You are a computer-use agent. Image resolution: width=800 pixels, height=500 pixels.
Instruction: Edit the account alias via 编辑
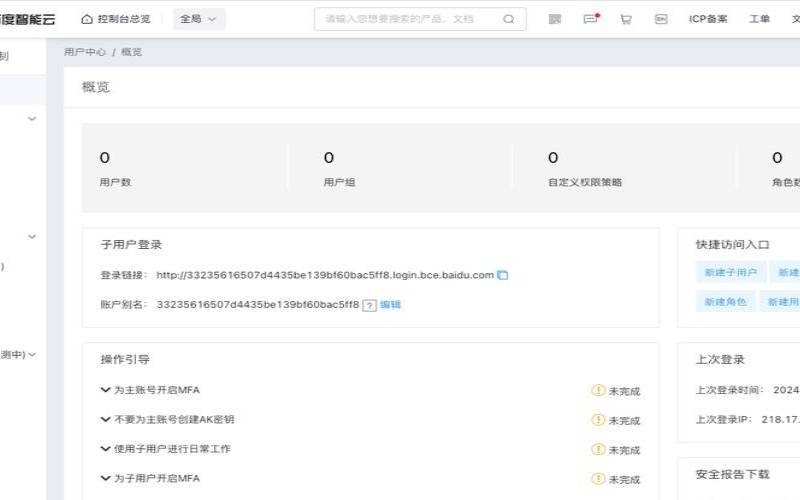point(390,305)
